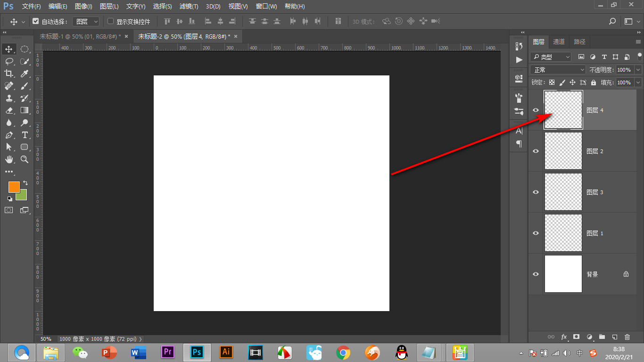Open the blend mode 正常 dropdown

click(x=558, y=70)
